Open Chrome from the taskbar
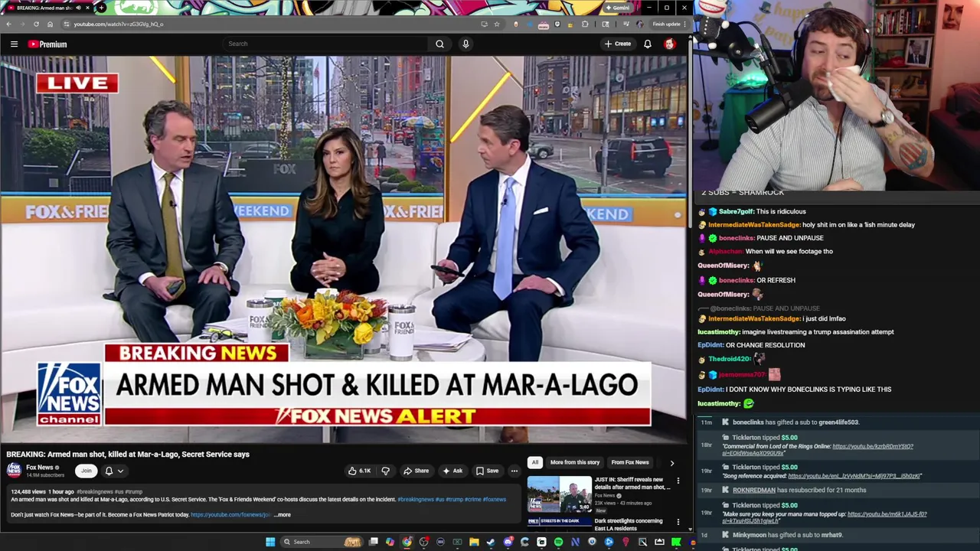The image size is (980, 551). (x=407, y=542)
